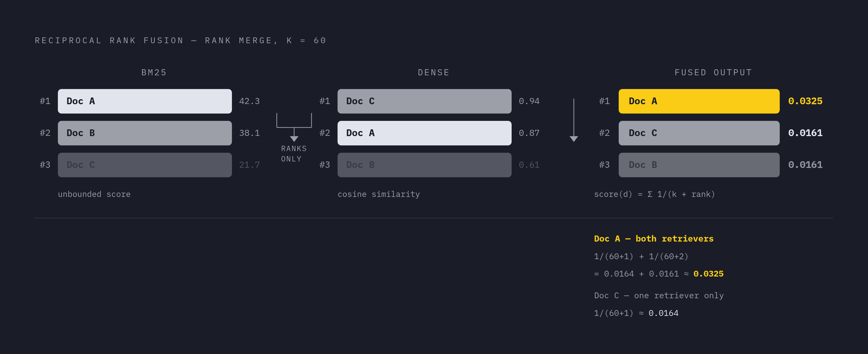
Task: Click the BM25 score 38.1
Action: click(249, 133)
